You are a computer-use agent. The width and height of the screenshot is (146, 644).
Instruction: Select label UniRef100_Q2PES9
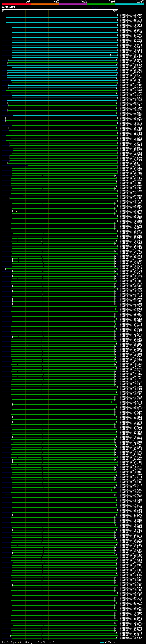[x=131, y=125]
